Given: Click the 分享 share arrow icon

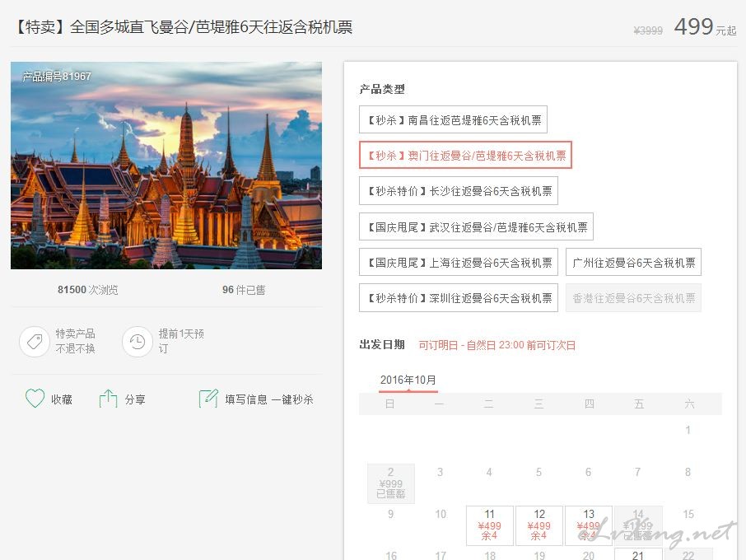Looking at the screenshot, I should coord(108,399).
